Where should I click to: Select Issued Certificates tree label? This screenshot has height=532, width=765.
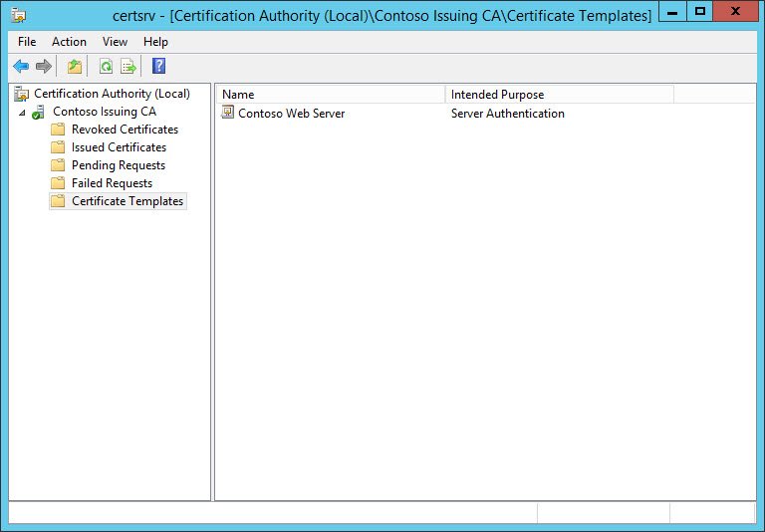(x=119, y=147)
